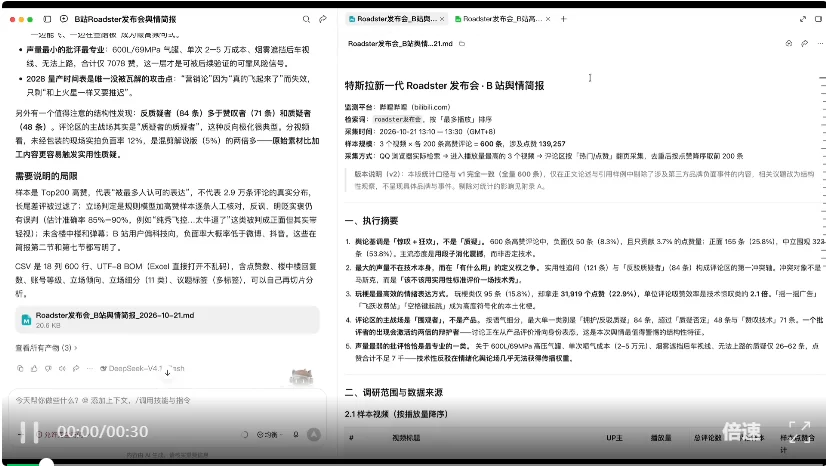This screenshot has width=826, height=466.
Task: Jump to bottom with the down arrow
Action: pyautogui.click(x=167, y=373)
